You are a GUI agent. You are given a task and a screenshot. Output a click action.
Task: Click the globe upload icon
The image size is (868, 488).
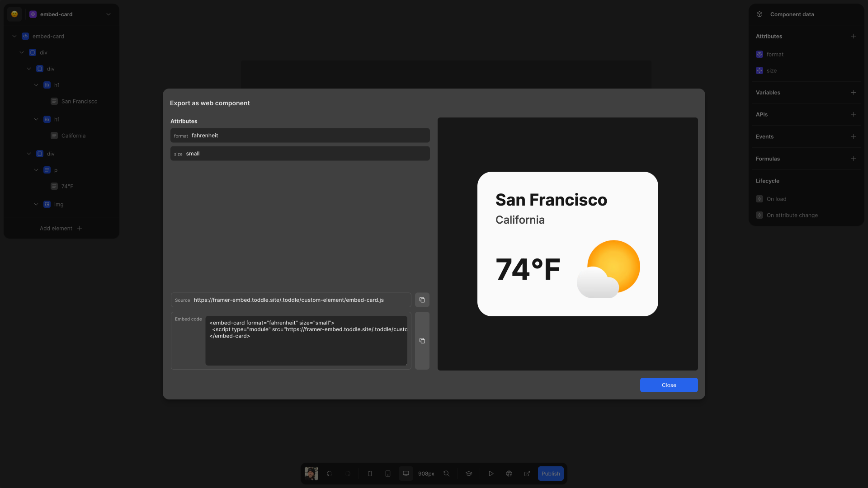(509, 474)
